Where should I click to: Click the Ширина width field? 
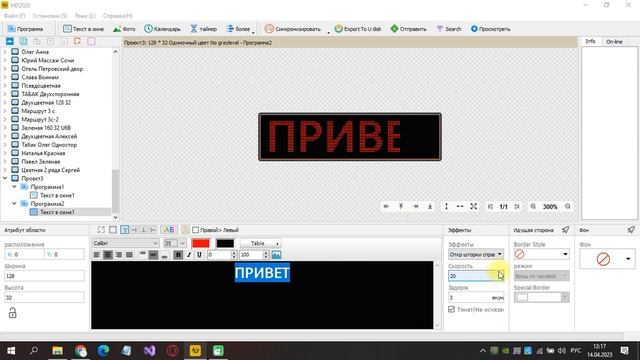tap(44, 276)
